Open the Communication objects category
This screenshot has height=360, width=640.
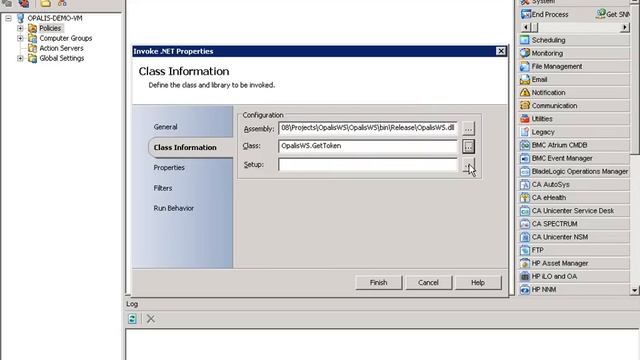(x=574, y=105)
